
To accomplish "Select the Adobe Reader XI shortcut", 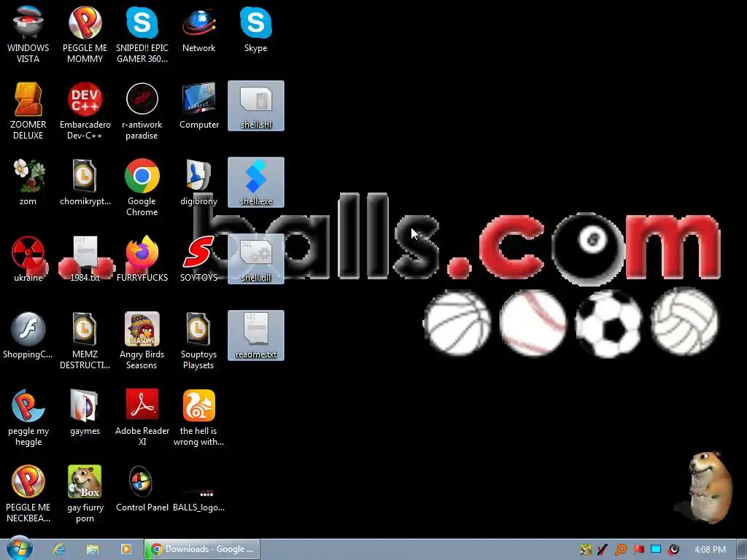I will 142,417.
